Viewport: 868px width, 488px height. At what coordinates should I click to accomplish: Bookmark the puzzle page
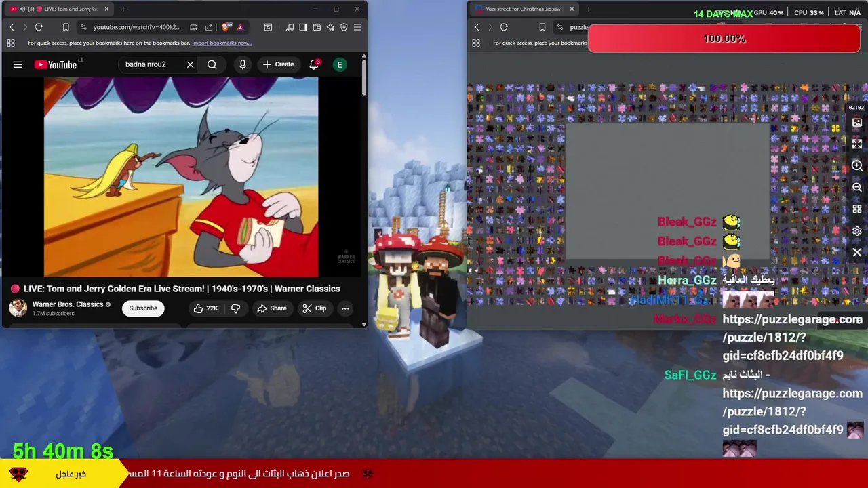542,27
